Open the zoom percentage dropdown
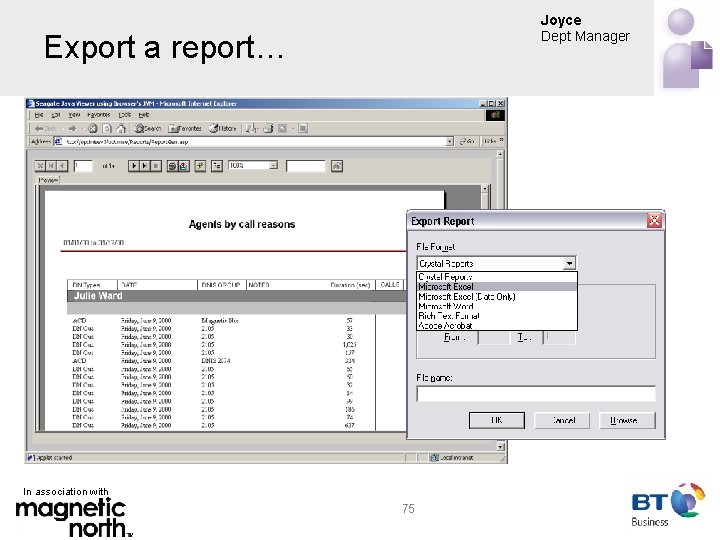The height and width of the screenshot is (540, 720). coord(273,165)
